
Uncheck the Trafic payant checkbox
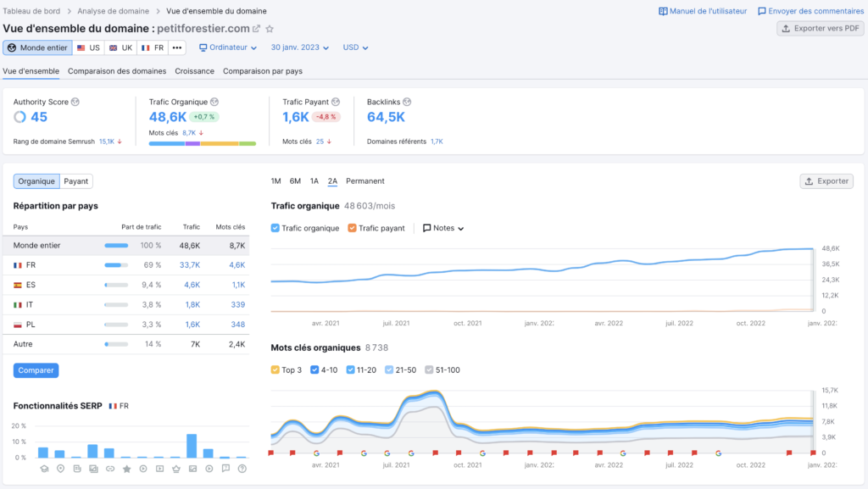click(x=352, y=228)
